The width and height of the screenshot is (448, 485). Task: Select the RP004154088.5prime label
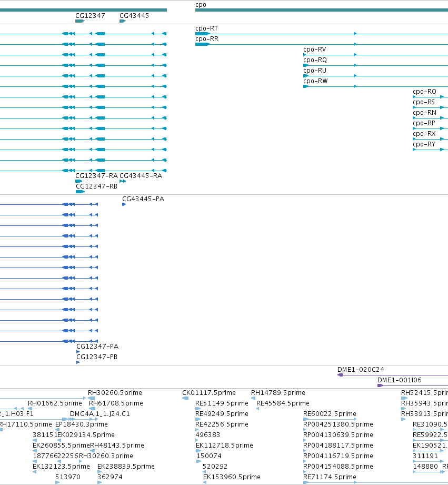338,467
